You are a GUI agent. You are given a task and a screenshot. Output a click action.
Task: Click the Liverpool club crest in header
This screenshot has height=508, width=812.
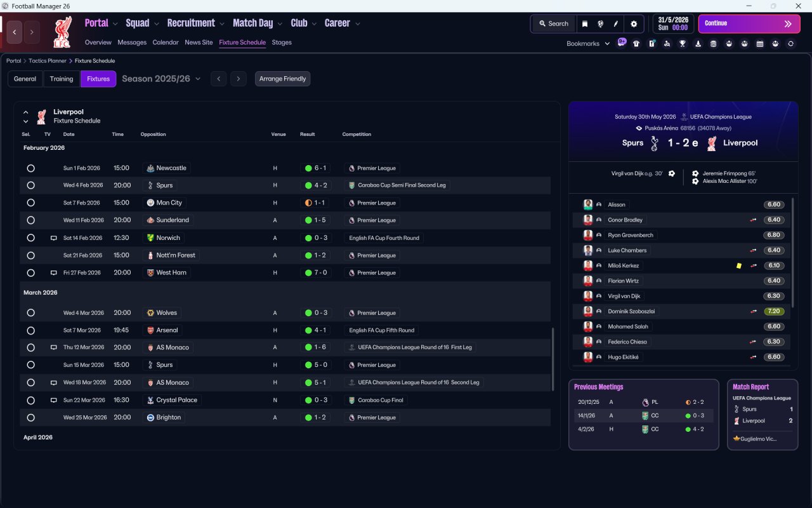coord(62,32)
